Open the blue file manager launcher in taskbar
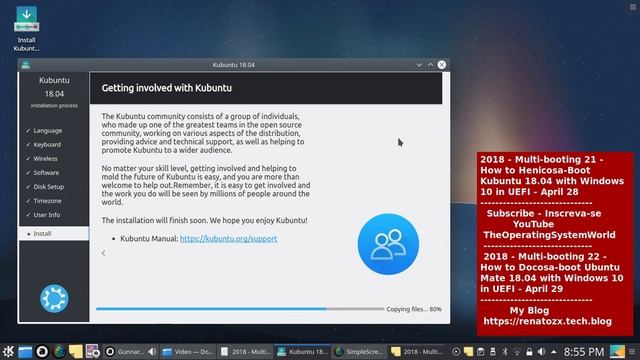The width and height of the screenshot is (640, 360). tap(25, 351)
